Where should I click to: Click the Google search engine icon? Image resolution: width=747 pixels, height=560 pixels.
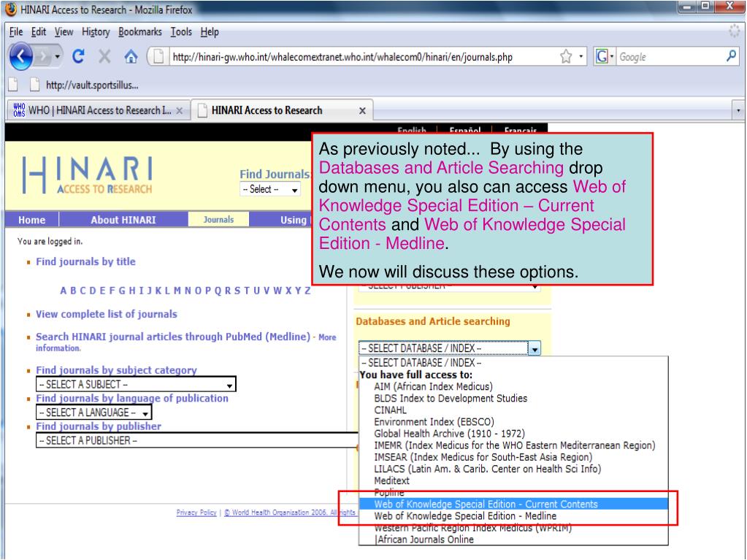(x=602, y=57)
